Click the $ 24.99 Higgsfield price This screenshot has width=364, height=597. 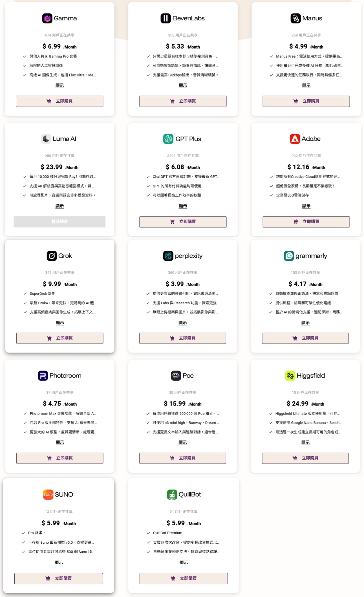297,404
